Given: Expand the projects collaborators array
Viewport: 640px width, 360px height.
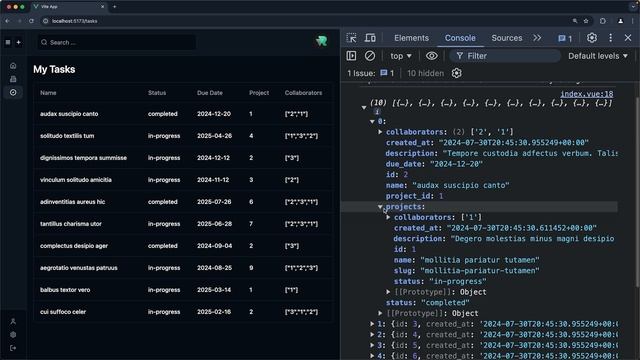Looking at the screenshot, I should (388, 217).
